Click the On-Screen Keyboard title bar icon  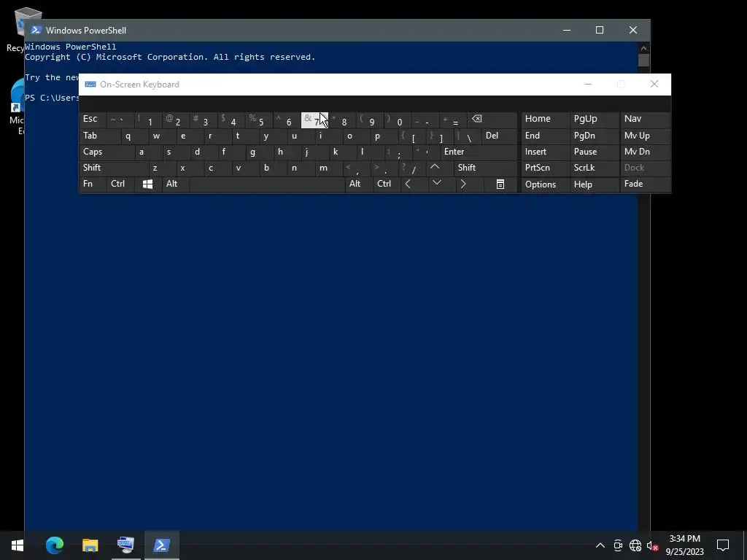point(90,85)
